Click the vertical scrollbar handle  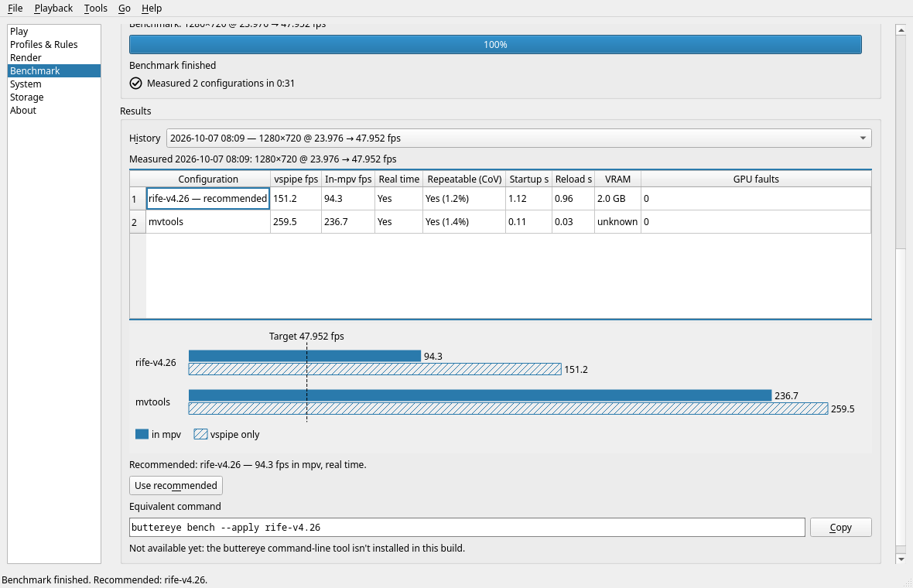[901, 398]
